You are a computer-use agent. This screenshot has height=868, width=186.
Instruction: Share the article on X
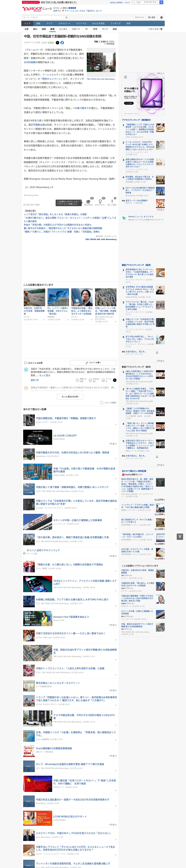pos(57,43)
